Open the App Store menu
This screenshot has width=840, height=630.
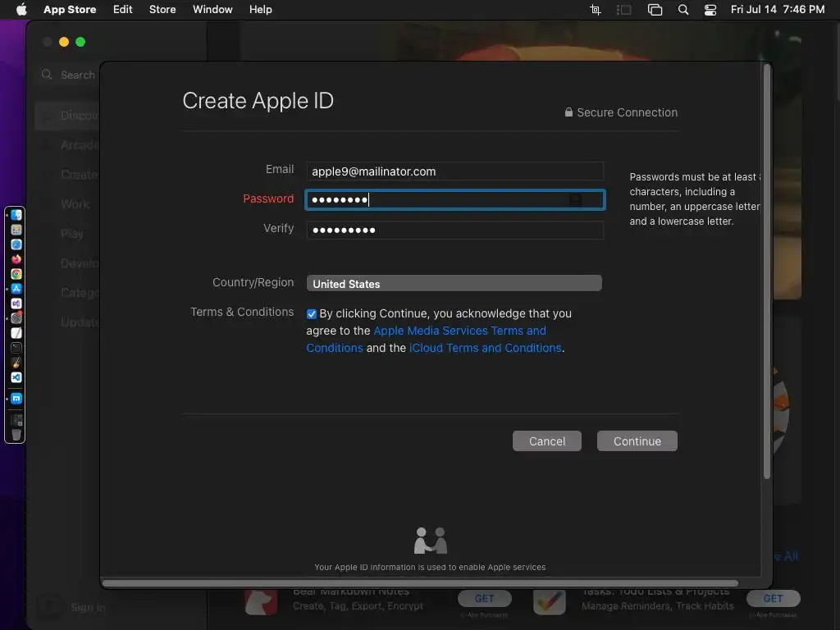(70, 10)
